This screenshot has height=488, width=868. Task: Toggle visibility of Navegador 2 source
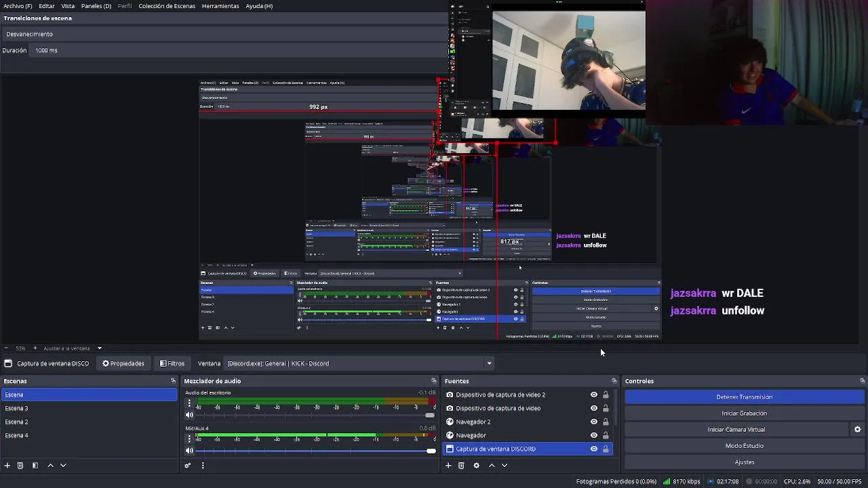(594, 422)
